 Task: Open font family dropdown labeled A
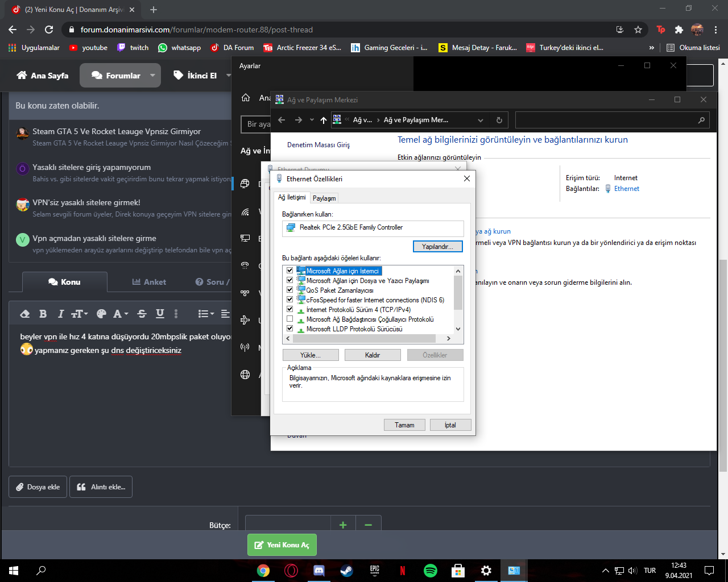tap(121, 314)
